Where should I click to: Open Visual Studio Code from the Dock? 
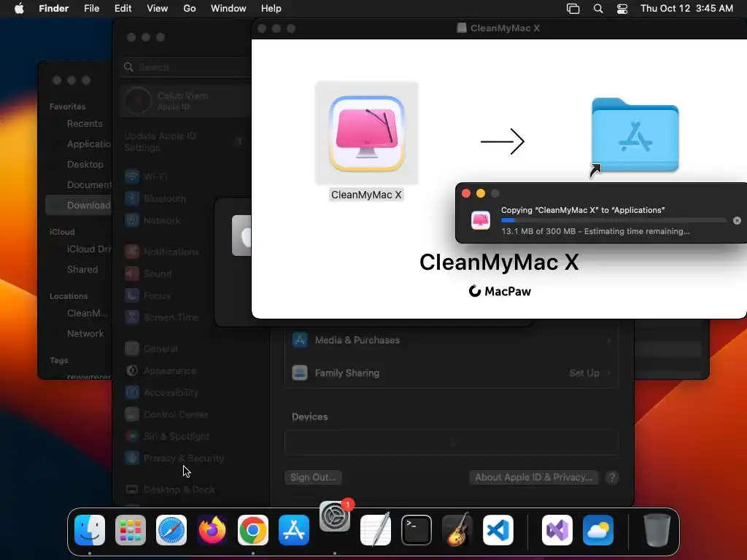498,530
